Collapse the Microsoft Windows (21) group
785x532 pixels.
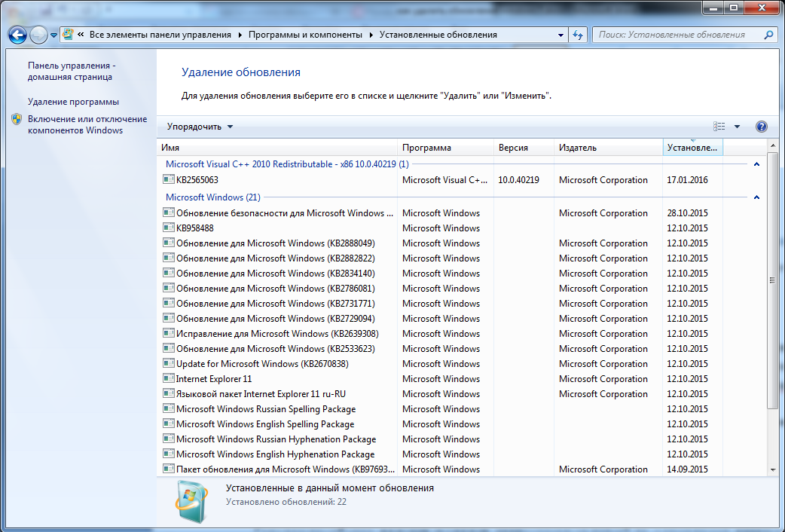coord(756,197)
